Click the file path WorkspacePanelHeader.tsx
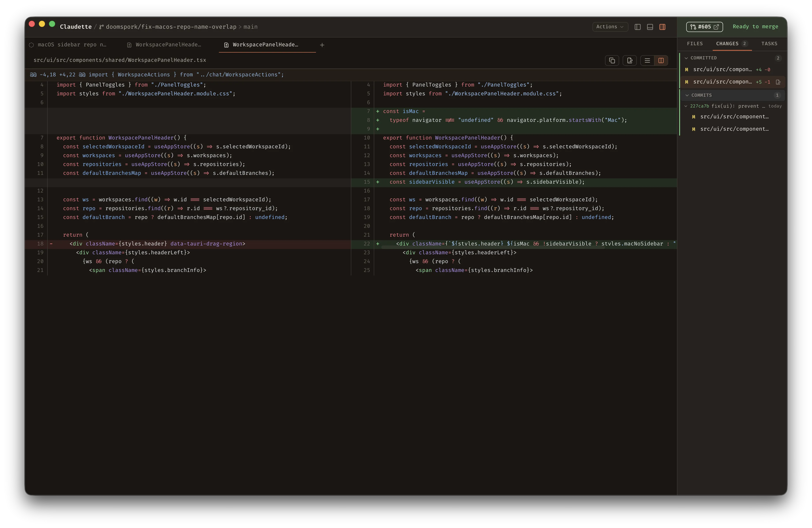Viewport: 812px width, 528px height. [120, 60]
